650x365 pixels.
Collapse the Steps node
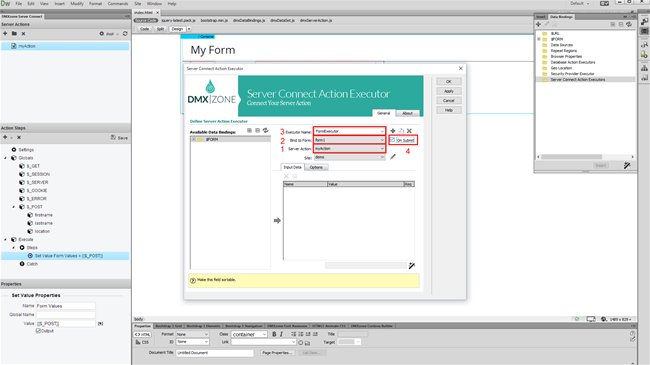[14, 248]
